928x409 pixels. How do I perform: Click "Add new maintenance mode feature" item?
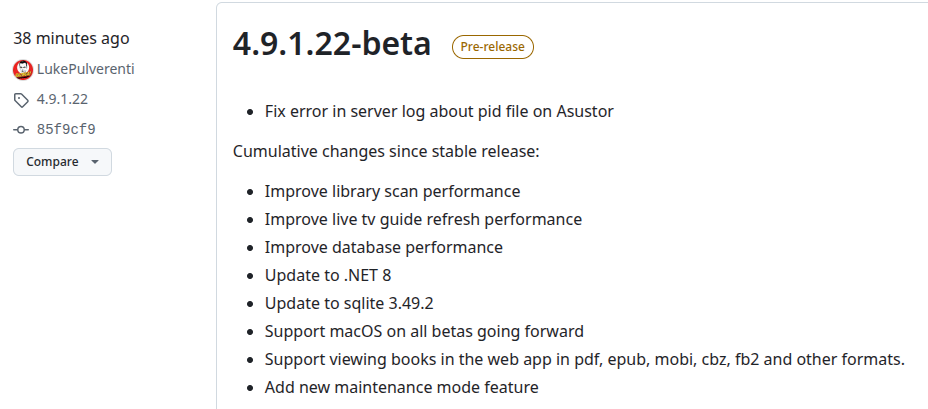pyautogui.click(x=401, y=387)
